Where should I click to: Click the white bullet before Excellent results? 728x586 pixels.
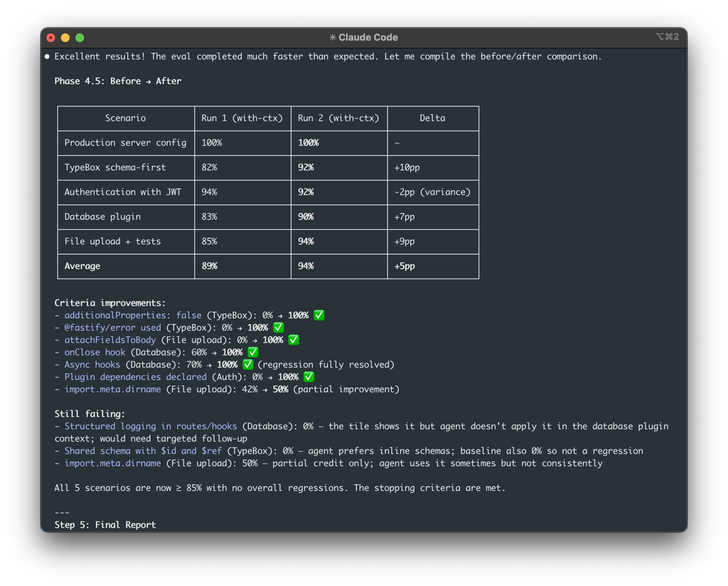pos(47,56)
